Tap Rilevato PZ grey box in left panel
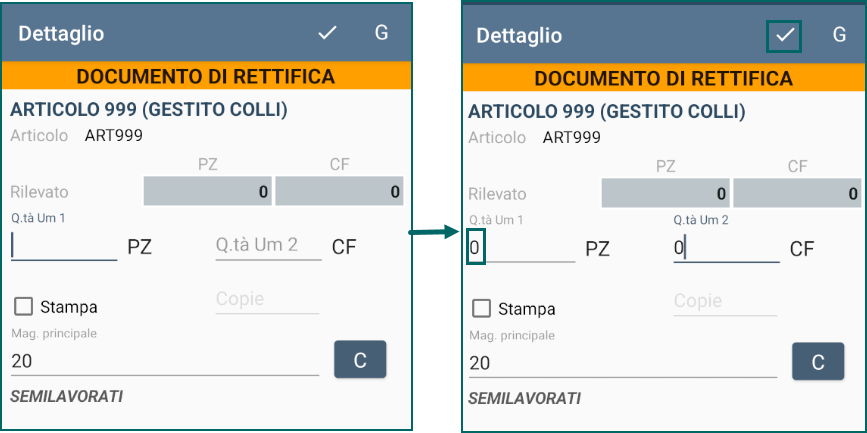Image resolution: width=867 pixels, height=433 pixels. click(x=207, y=191)
